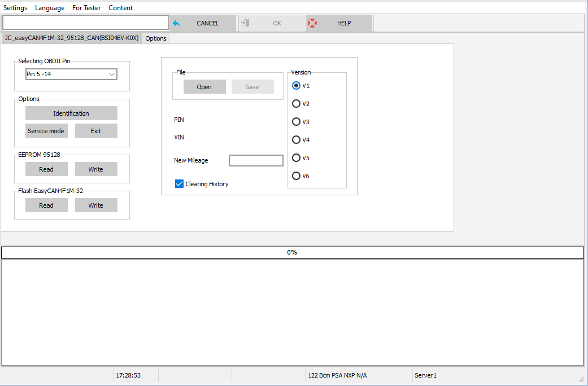
Task: Open the Settings menu
Action: 15,7
